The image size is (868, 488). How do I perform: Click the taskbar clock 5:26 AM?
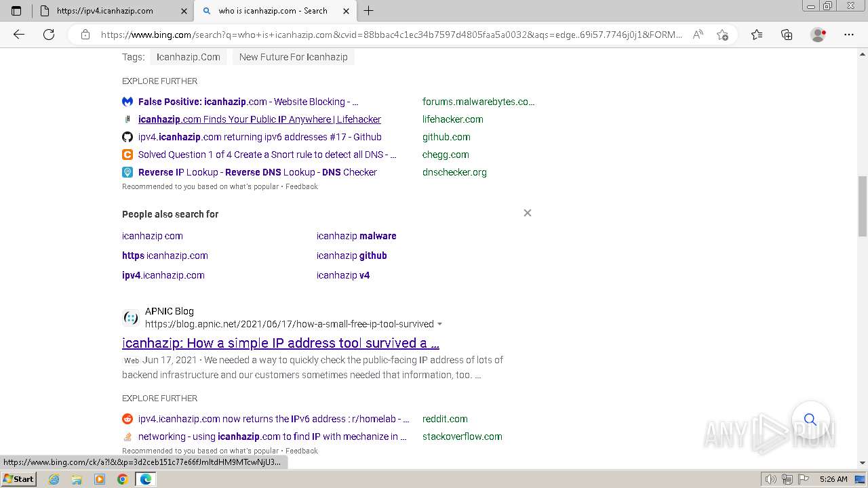click(833, 479)
